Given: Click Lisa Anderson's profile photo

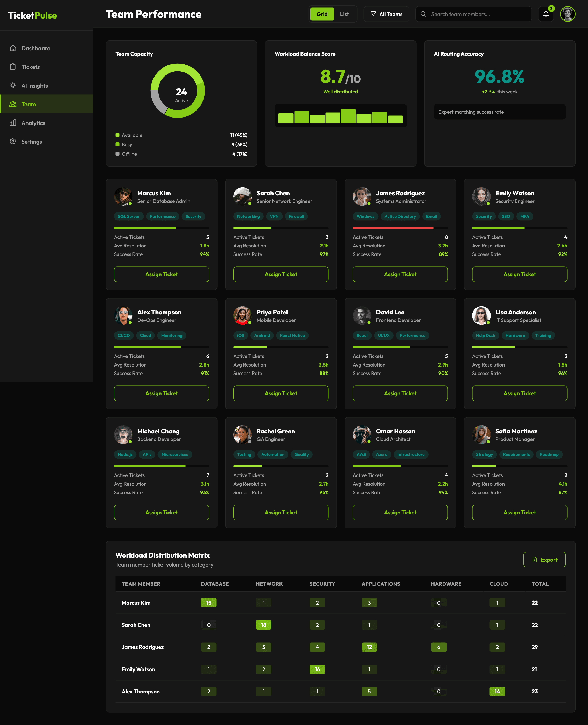Looking at the screenshot, I should (x=481, y=315).
